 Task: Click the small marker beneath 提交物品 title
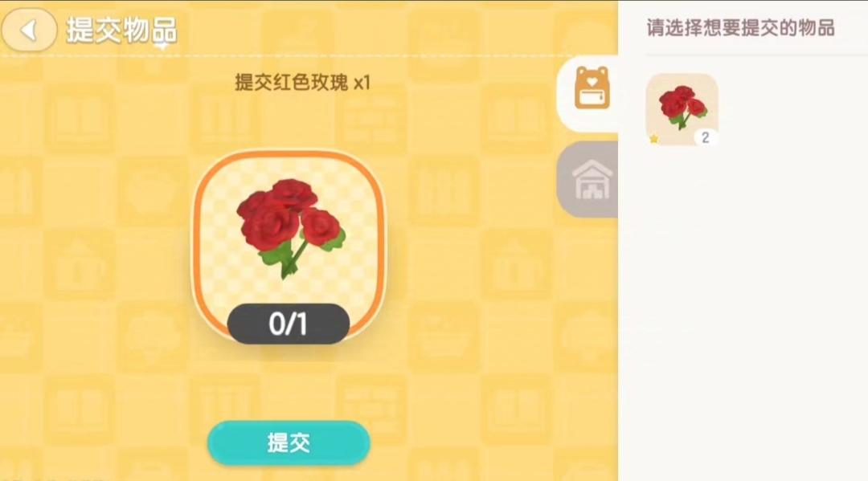(162, 47)
